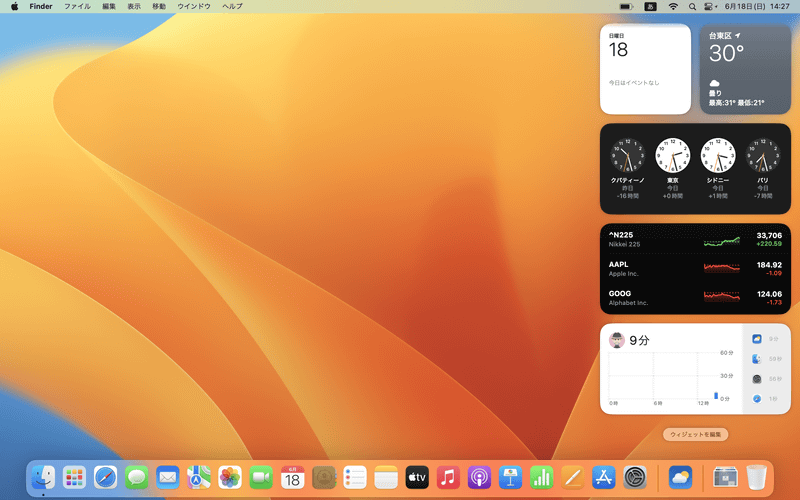
Task: Select the パリ clock
Action: (x=762, y=168)
